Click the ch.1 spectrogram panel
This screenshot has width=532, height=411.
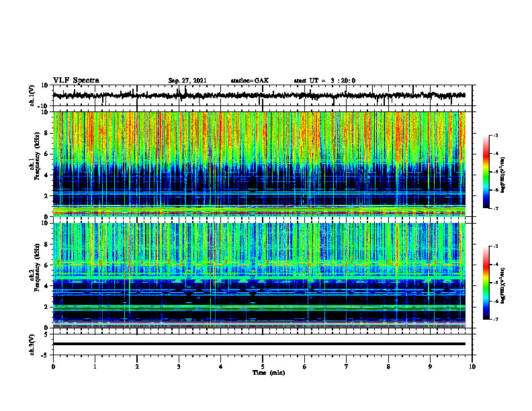pos(259,164)
